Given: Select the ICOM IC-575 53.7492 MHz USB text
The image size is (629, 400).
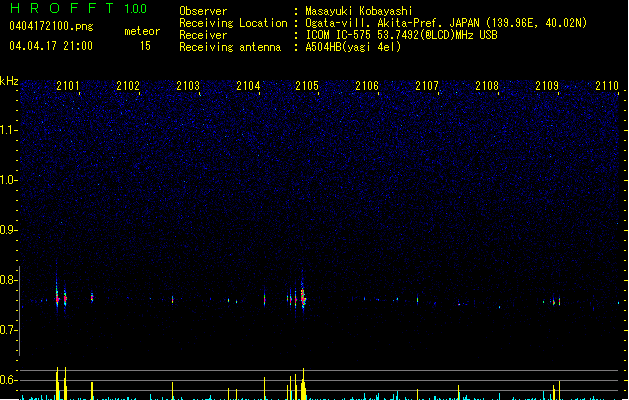Looking at the screenshot, I should (402, 35).
